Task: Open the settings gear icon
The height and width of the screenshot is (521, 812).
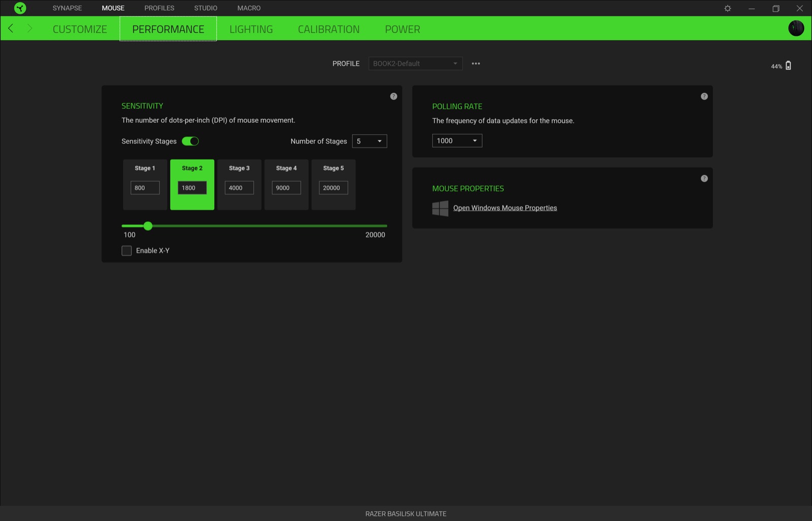Action: coord(727,8)
